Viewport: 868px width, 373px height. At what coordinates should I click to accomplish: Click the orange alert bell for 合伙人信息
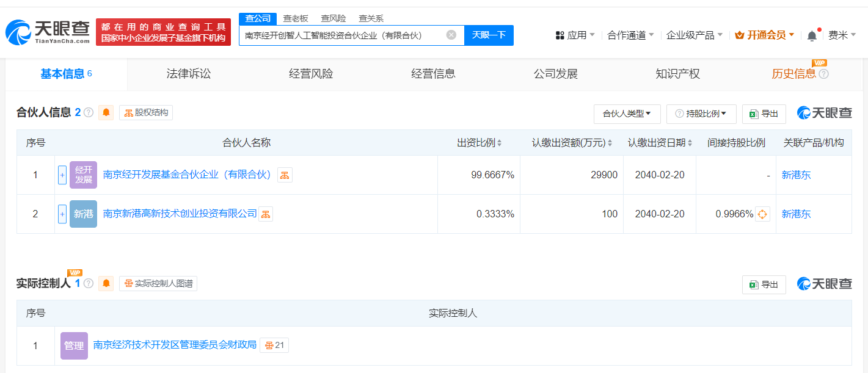coord(106,112)
